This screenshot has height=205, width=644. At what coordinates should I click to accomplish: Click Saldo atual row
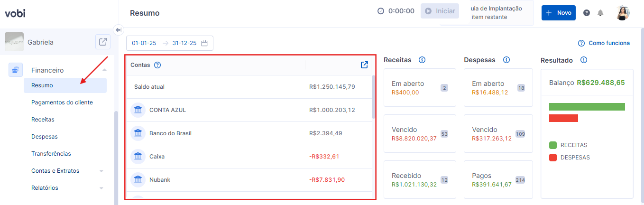[x=248, y=87]
